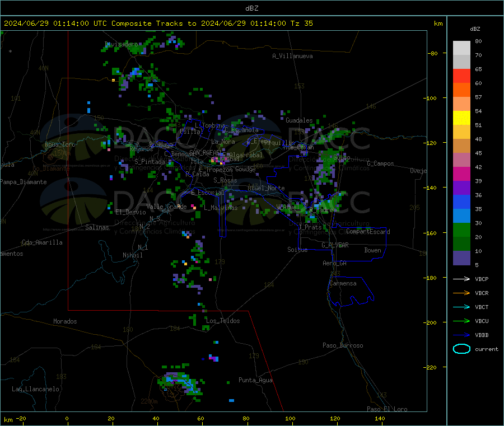Click the Cda_Amarilla map label
The width and height of the screenshot is (504, 426).
pos(42,242)
